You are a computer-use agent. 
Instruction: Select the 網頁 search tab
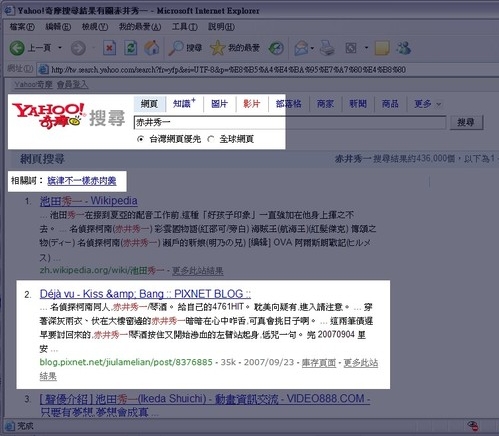point(149,104)
